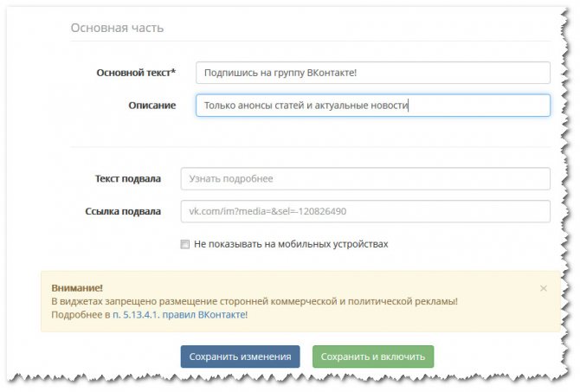Image resolution: width=580 pixels, height=392 pixels.
Task: Click the 'Сохранить изменения' button
Action: (x=240, y=357)
